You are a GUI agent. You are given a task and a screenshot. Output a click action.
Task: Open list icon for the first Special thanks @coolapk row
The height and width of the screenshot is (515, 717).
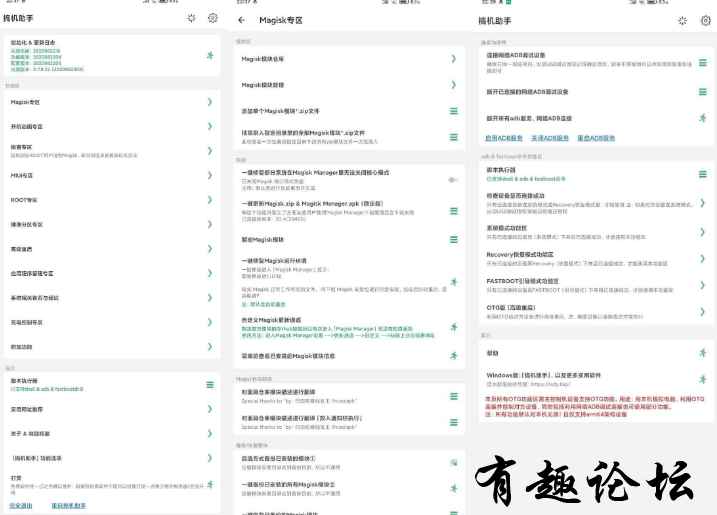point(454,396)
